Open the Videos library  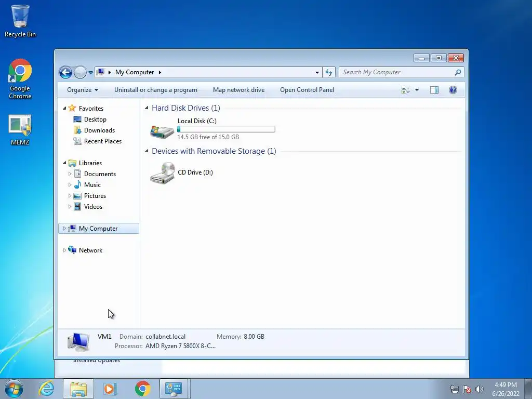tap(93, 207)
